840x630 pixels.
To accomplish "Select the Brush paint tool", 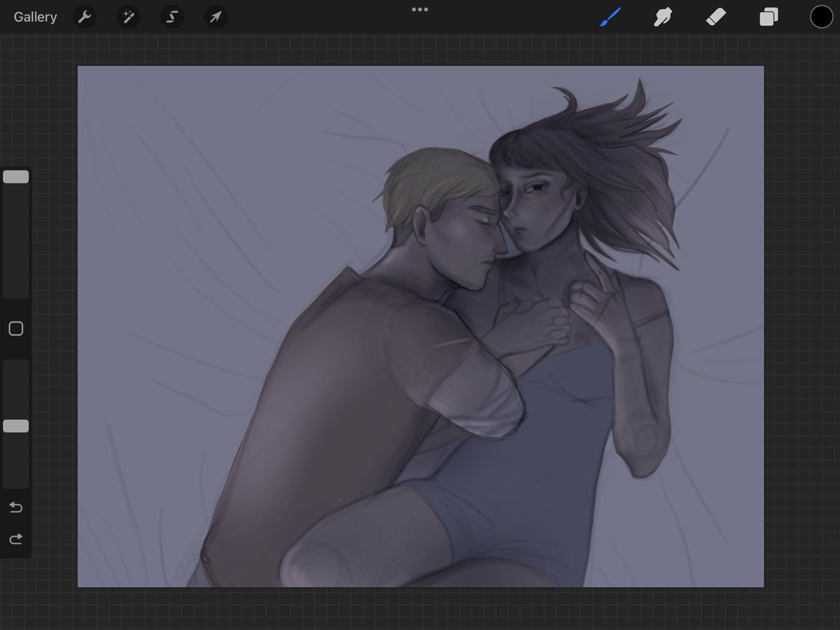I will 610,17.
